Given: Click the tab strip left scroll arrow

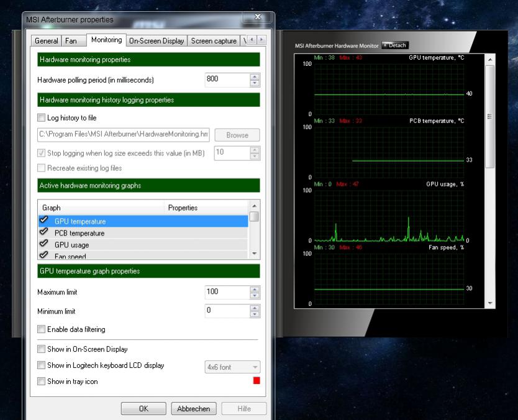Looking at the screenshot, I should [x=252, y=40].
